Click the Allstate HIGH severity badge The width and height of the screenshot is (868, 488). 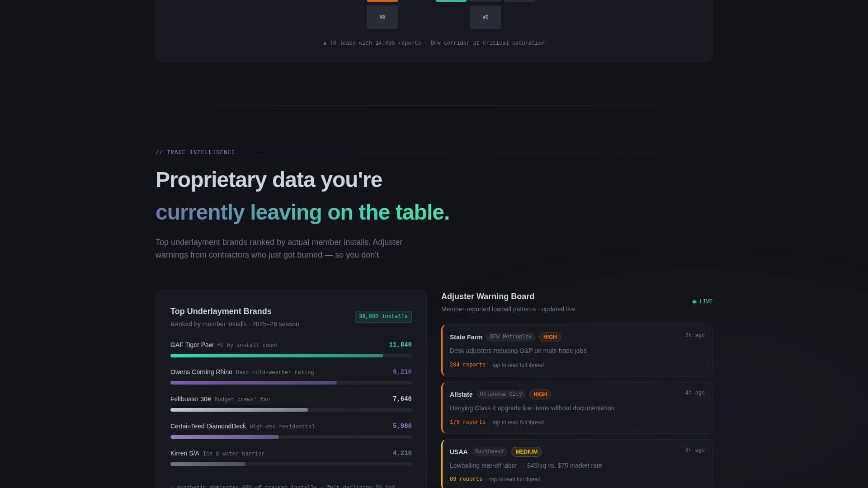[540, 394]
